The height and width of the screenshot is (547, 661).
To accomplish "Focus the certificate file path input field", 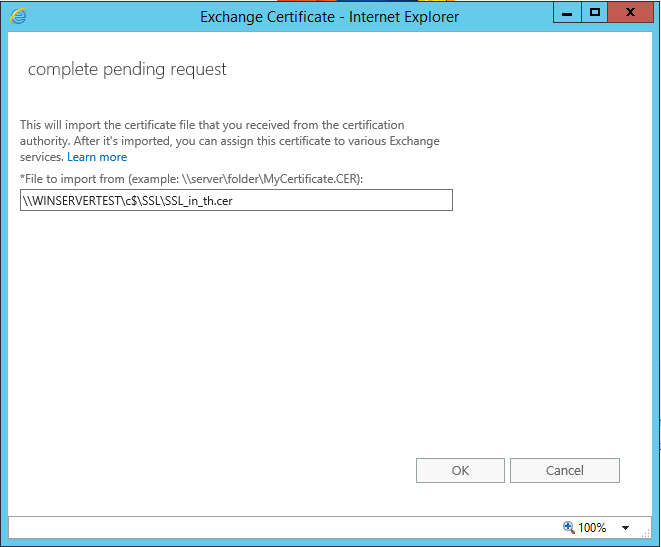I will click(236, 201).
